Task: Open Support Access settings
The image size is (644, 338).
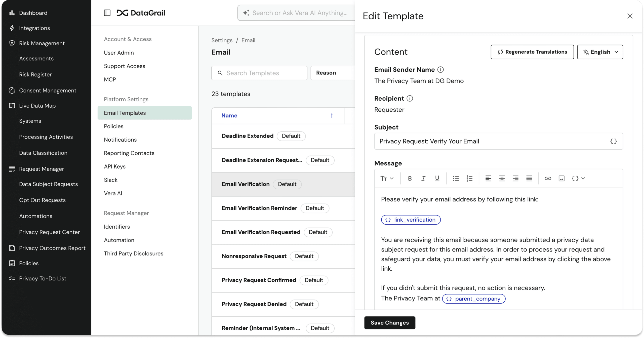Action: (x=125, y=66)
